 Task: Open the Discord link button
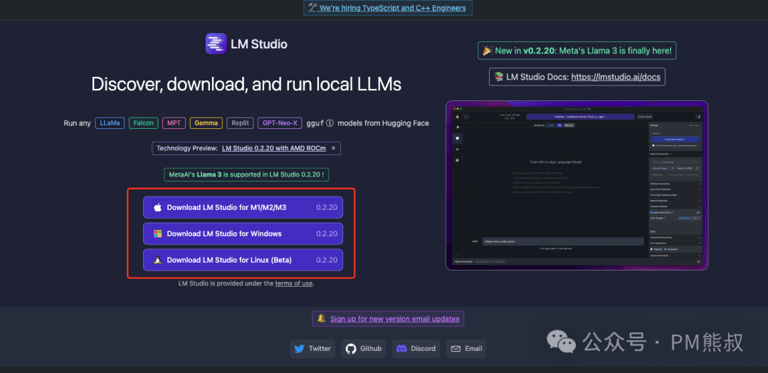click(416, 349)
